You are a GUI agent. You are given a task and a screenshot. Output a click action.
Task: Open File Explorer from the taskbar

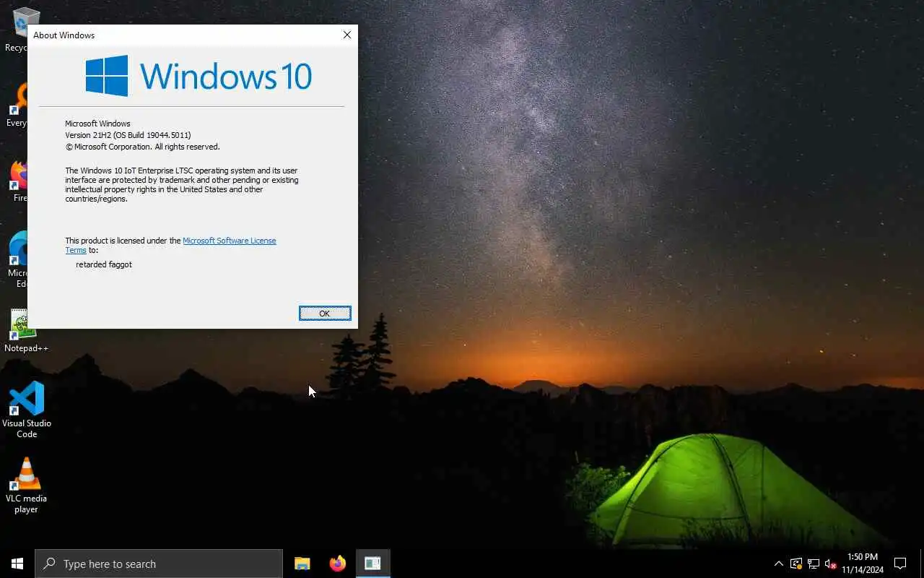coord(302,564)
